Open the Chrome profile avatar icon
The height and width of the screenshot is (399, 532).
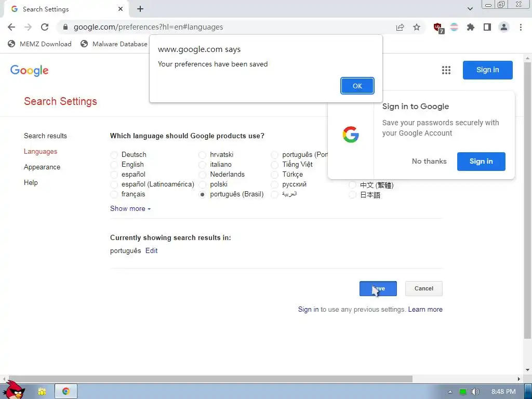504,27
